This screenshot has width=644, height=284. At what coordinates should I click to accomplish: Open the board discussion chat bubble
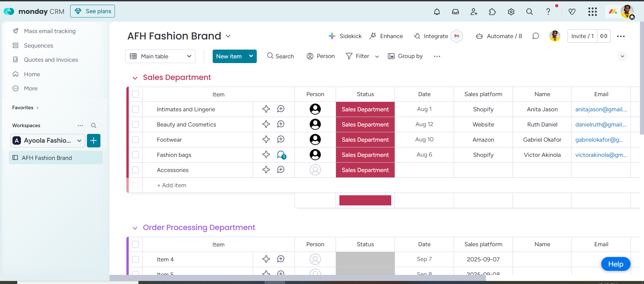pyautogui.click(x=535, y=36)
